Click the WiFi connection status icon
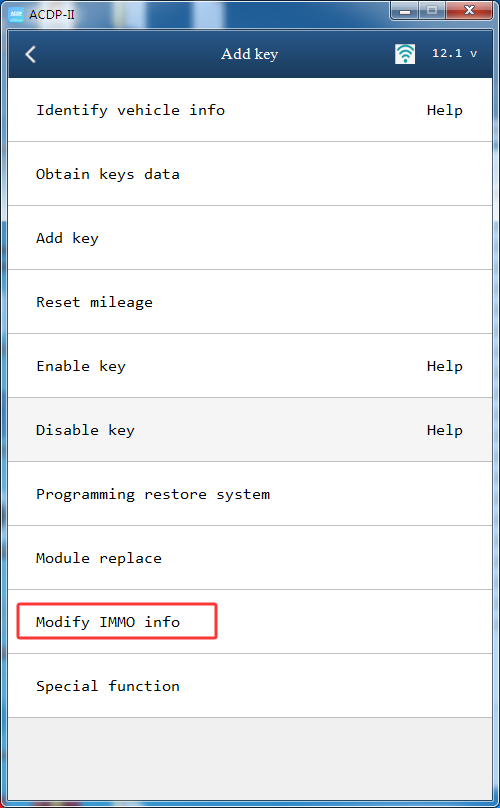The width and height of the screenshot is (500, 808). click(405, 54)
